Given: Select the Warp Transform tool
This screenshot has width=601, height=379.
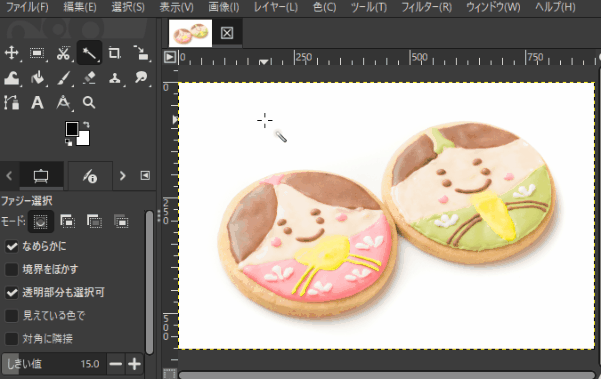Looking at the screenshot, I should click(11, 78).
